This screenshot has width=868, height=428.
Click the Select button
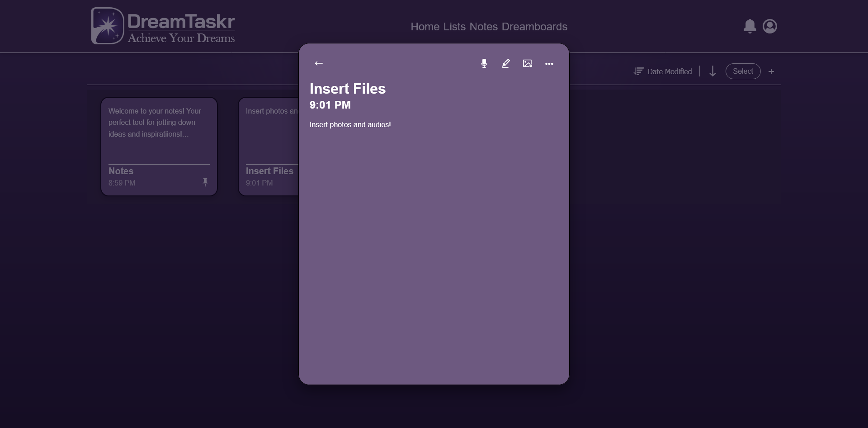click(743, 71)
